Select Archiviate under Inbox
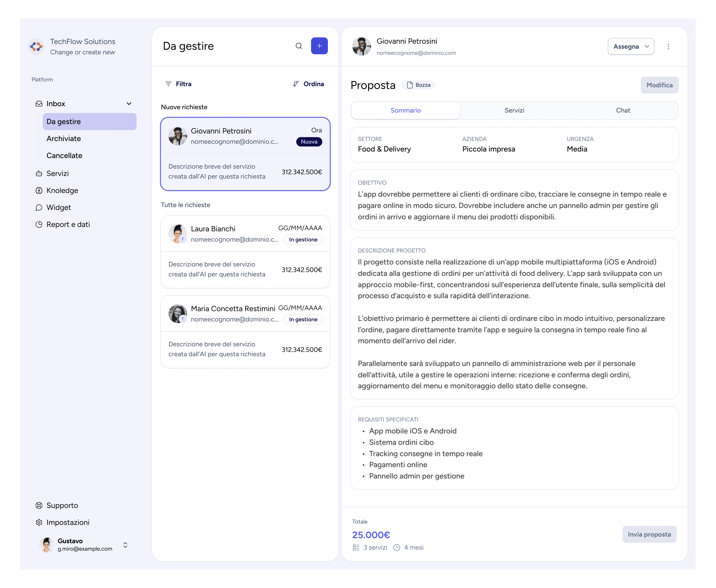 click(x=64, y=139)
